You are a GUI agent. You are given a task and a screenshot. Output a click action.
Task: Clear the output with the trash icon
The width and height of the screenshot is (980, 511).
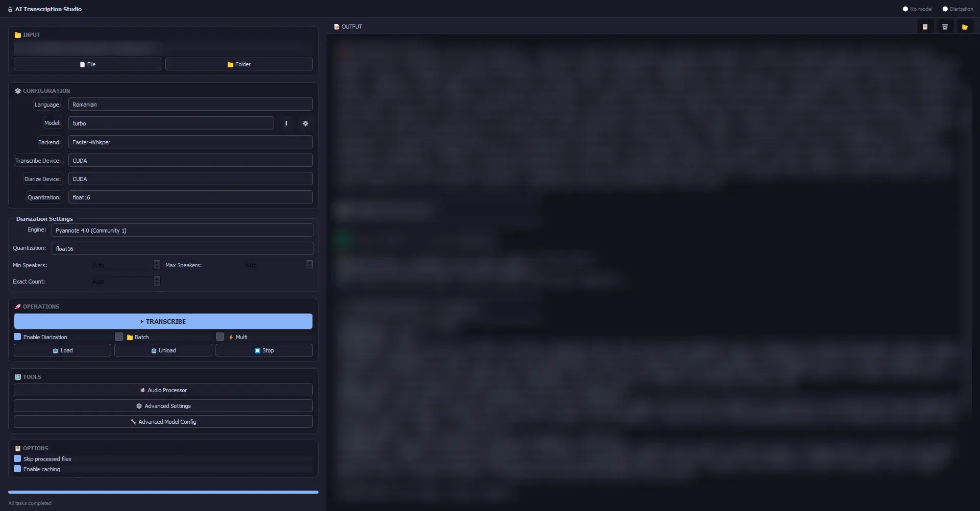click(945, 27)
